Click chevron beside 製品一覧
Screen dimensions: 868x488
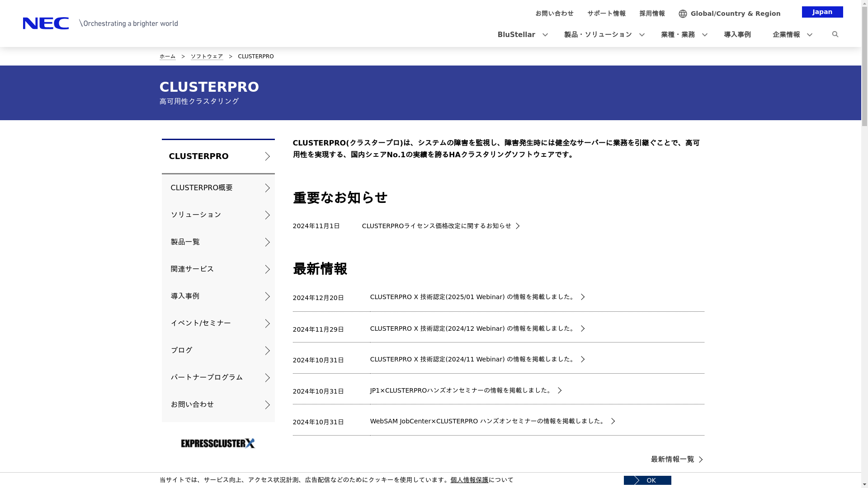[267, 242]
